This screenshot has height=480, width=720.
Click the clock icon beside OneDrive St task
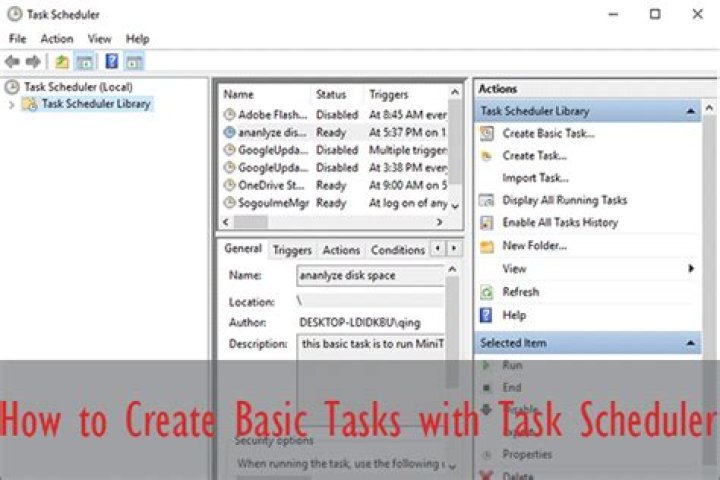[x=230, y=185]
